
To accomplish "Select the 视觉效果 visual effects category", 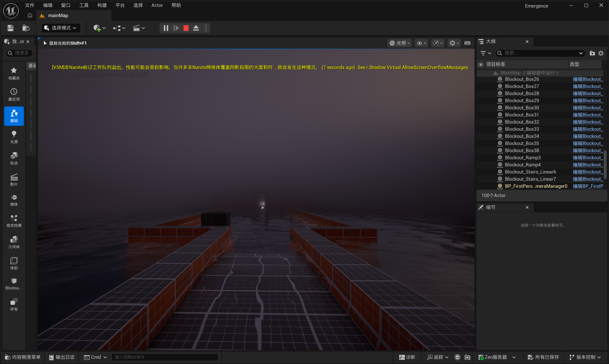I will [x=14, y=221].
